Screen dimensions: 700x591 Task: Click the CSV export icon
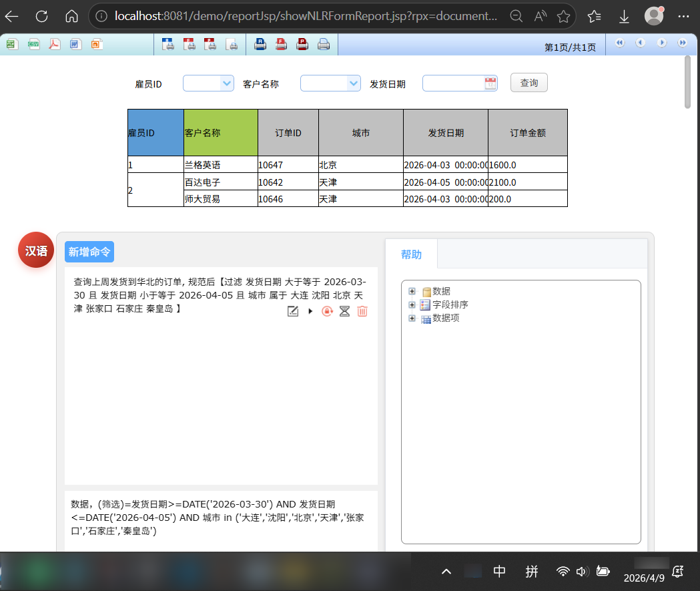[x=33, y=44]
